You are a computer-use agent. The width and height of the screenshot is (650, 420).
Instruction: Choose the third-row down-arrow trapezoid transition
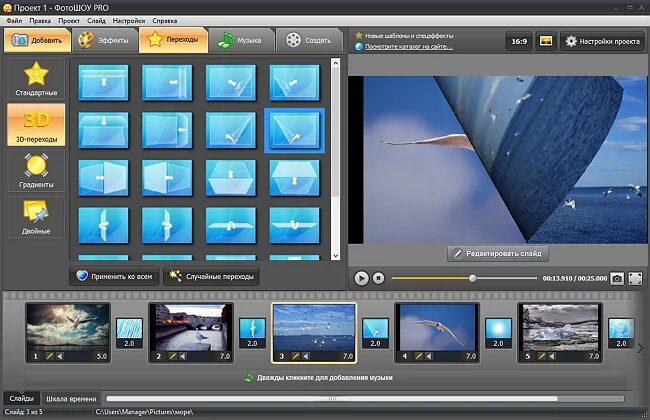point(294,178)
